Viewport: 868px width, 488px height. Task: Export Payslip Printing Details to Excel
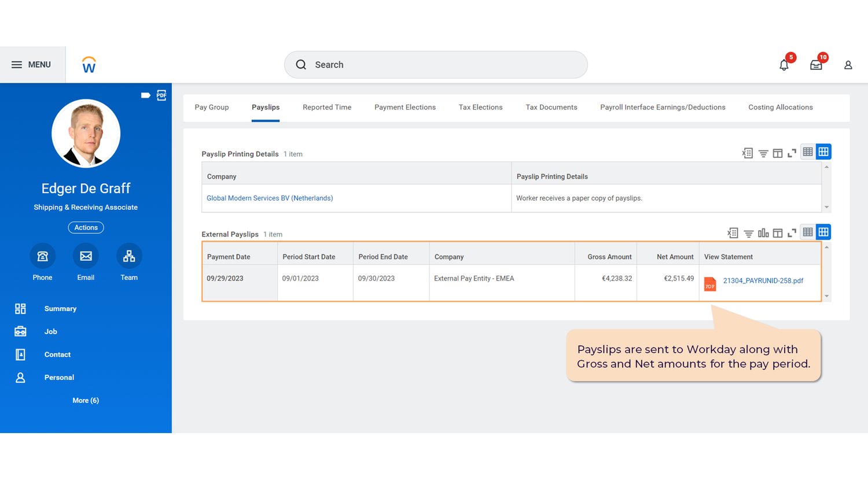click(747, 153)
